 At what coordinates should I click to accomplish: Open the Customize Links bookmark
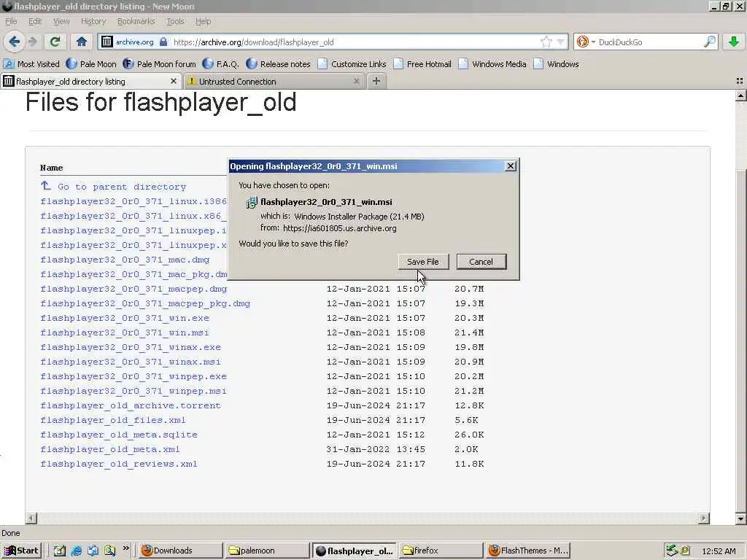click(x=352, y=64)
